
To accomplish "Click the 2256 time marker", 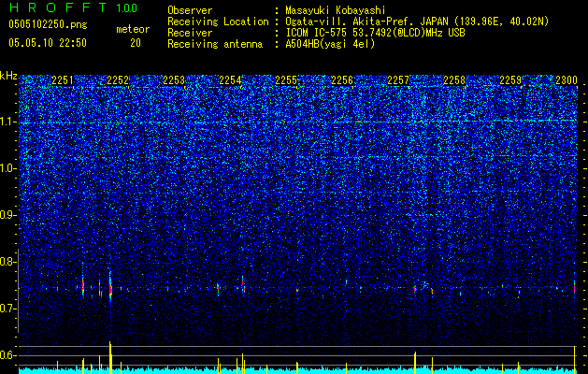I will [x=342, y=80].
